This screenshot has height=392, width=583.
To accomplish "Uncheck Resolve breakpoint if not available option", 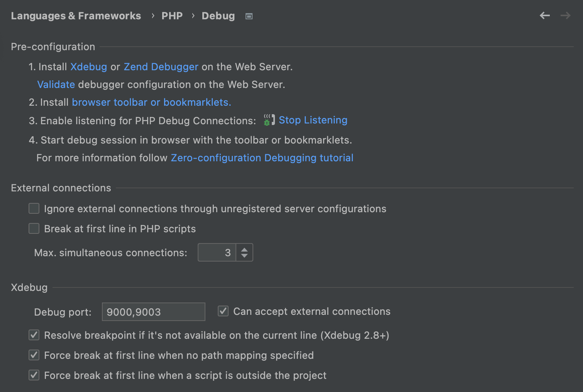I will point(34,335).
